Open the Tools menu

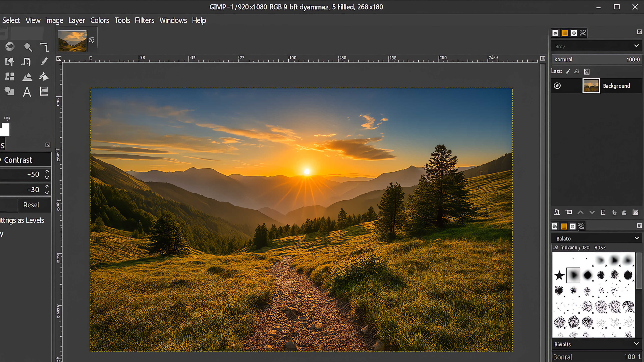pos(122,20)
